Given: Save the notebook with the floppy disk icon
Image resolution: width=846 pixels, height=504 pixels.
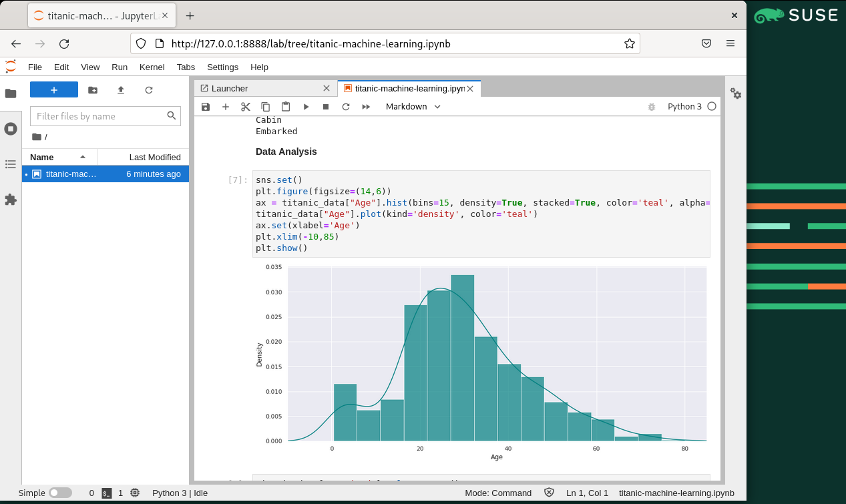Looking at the screenshot, I should point(206,107).
